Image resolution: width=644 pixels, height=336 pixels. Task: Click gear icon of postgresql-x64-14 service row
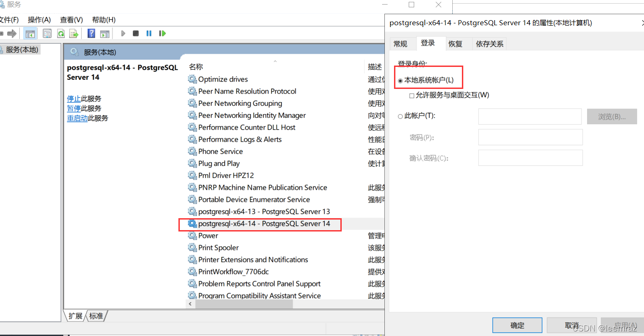(x=192, y=224)
